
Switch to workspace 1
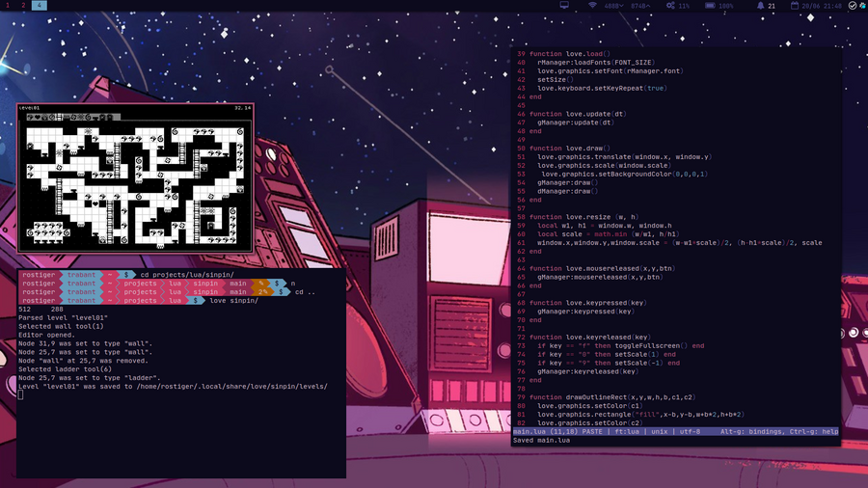tap(8, 6)
